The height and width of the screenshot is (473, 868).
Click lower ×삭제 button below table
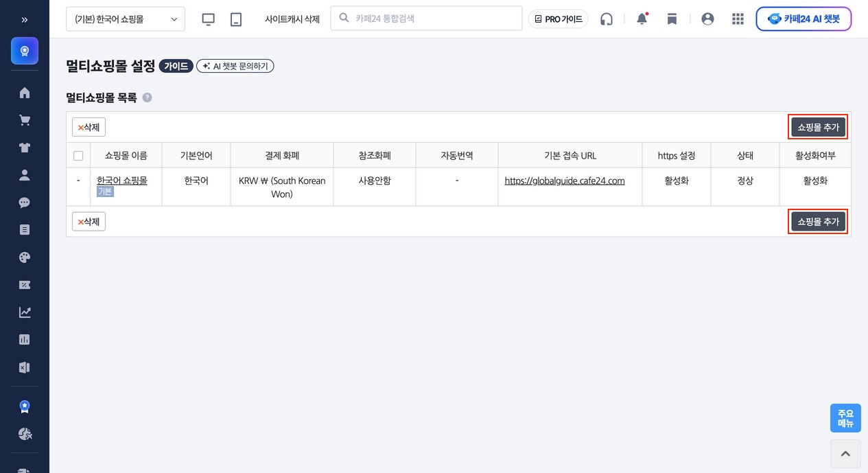click(89, 222)
